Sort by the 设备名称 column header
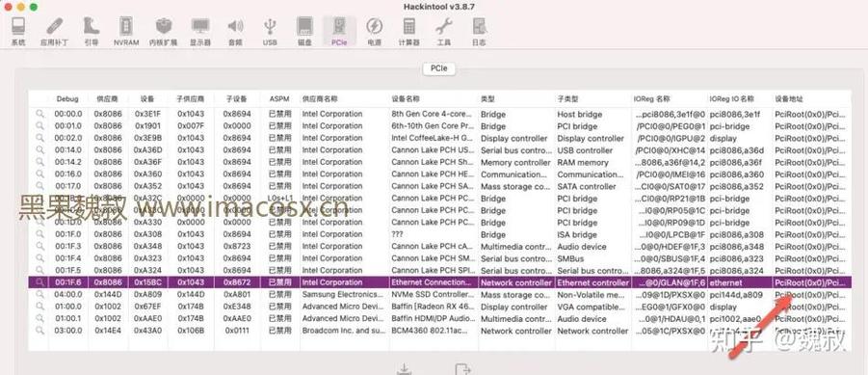The image size is (868, 375). click(406, 99)
